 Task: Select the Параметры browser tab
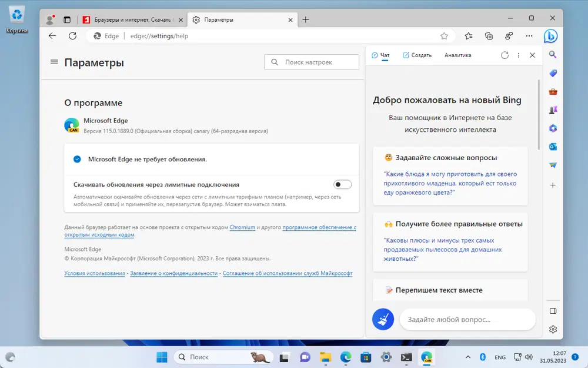[x=242, y=20]
